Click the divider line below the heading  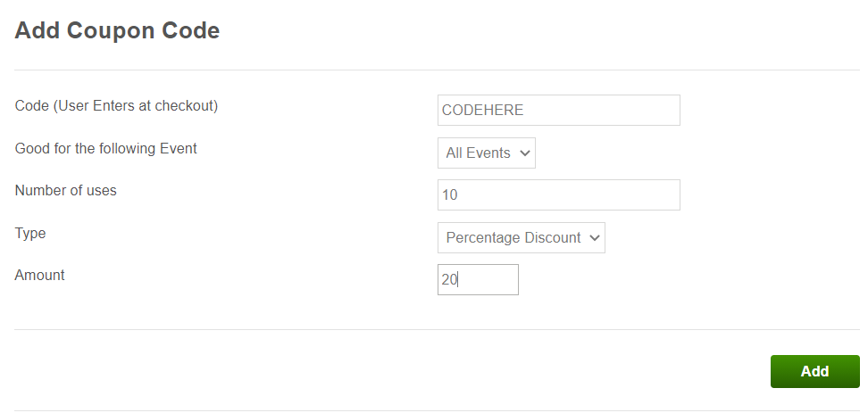(437, 70)
